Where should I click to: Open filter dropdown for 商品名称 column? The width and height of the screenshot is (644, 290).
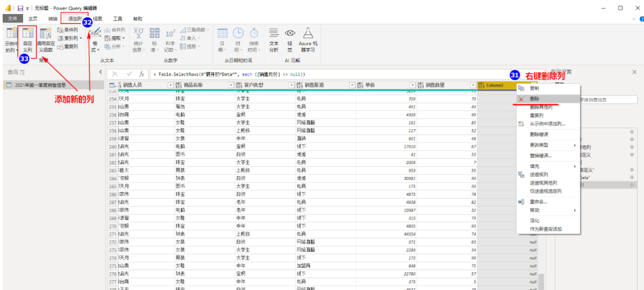231,85
